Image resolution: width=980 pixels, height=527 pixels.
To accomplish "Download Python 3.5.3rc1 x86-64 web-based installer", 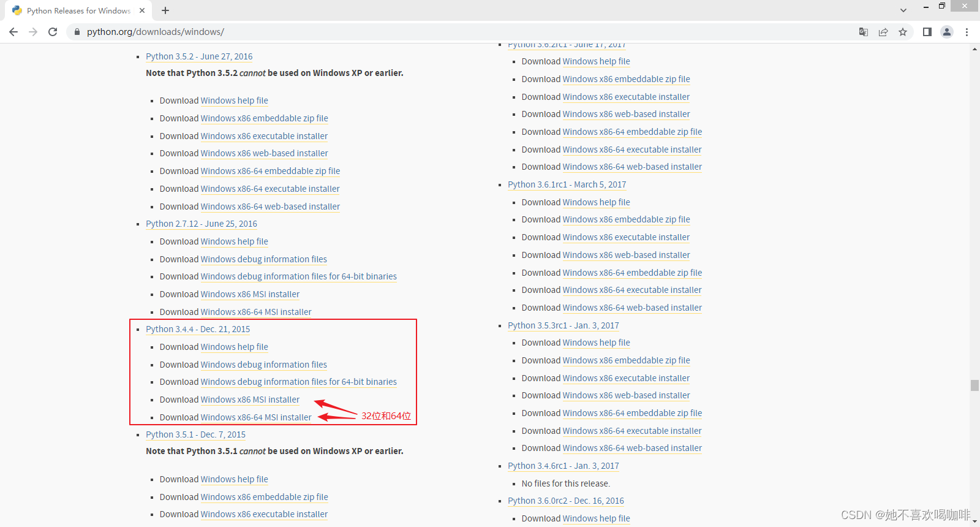I will tap(632, 448).
